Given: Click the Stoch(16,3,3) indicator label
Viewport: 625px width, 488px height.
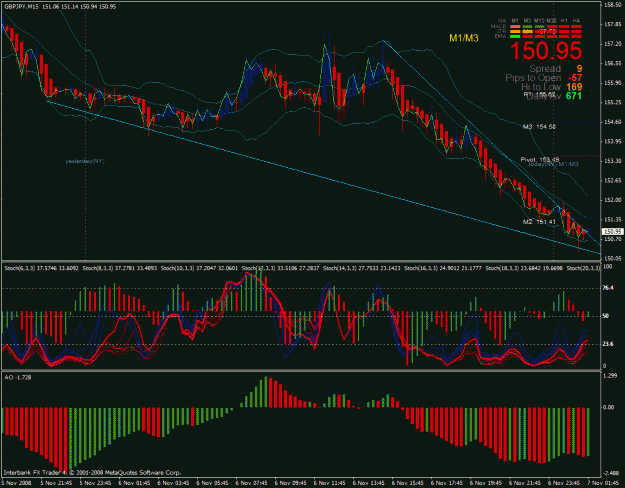Looking at the screenshot, I should point(443,268).
